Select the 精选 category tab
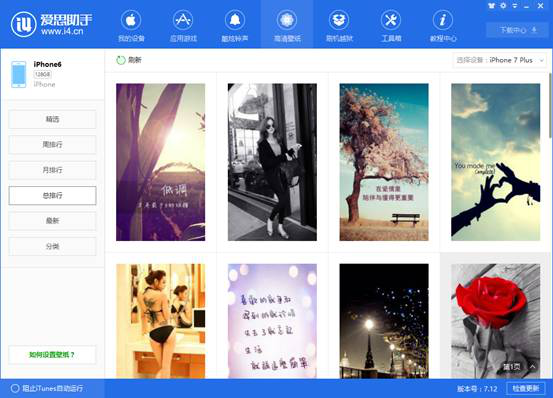This screenshot has height=398, width=553. tap(52, 119)
